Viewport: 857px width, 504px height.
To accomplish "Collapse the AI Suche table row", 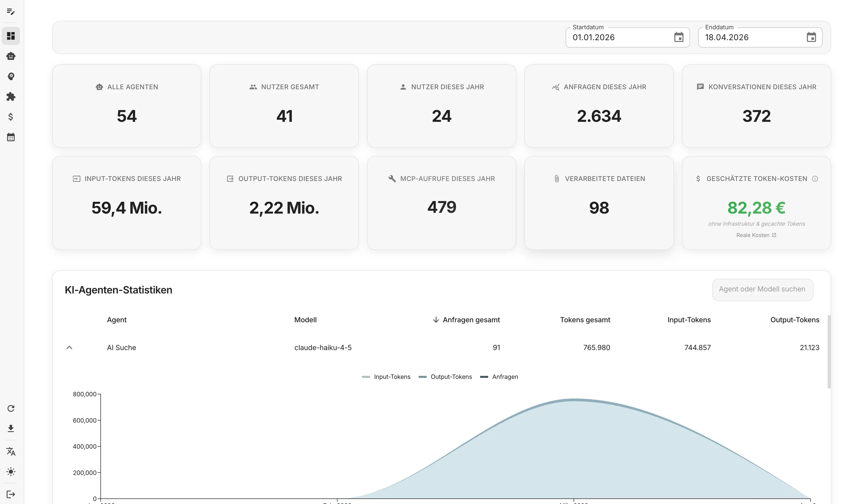I will (x=70, y=347).
